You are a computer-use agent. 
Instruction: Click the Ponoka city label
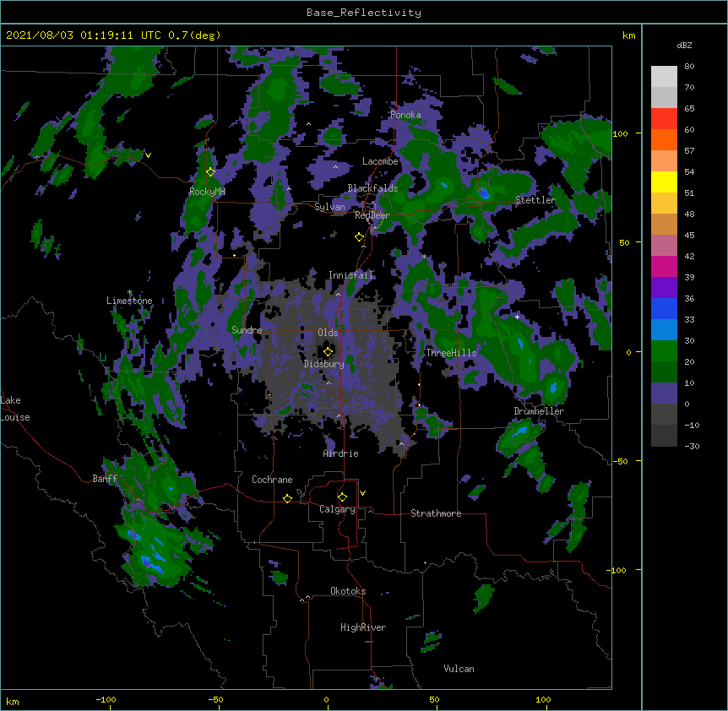coord(405,115)
